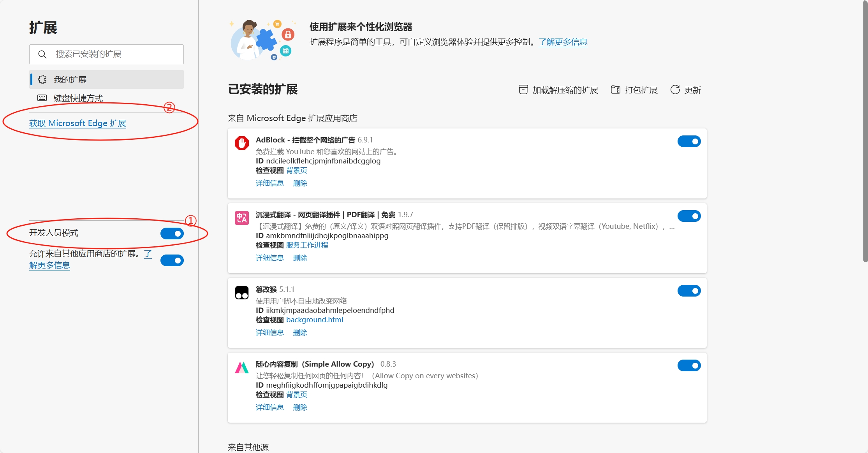Click 删除 for 篡改猴
The height and width of the screenshot is (453, 868).
[300, 333]
